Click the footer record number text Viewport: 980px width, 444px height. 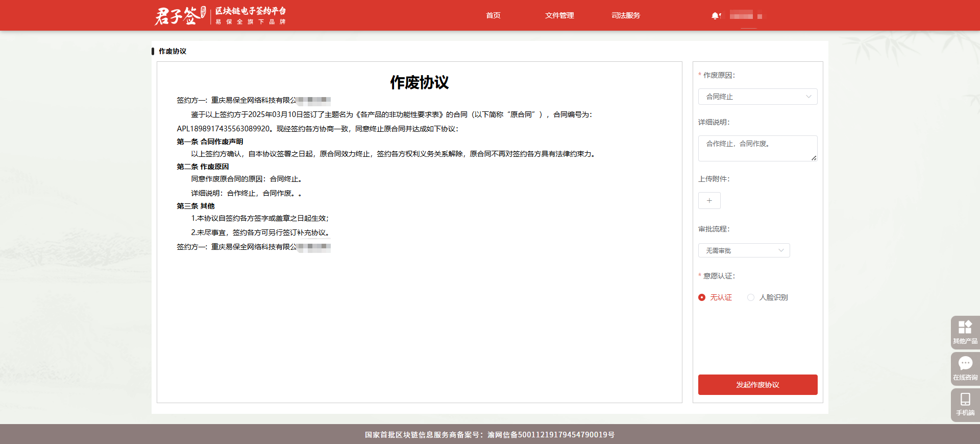(x=489, y=435)
